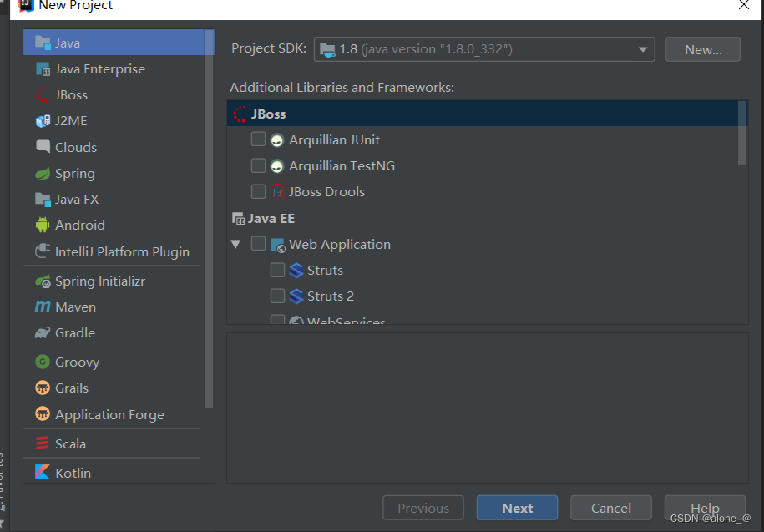This screenshot has height=532, width=764.
Task: Click the JBoss red dotted icon in sidebar
Action: (x=43, y=94)
